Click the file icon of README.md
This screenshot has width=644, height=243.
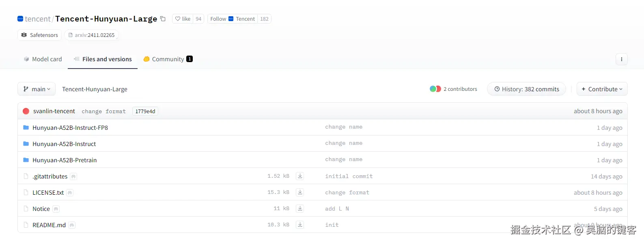pyautogui.click(x=26, y=225)
